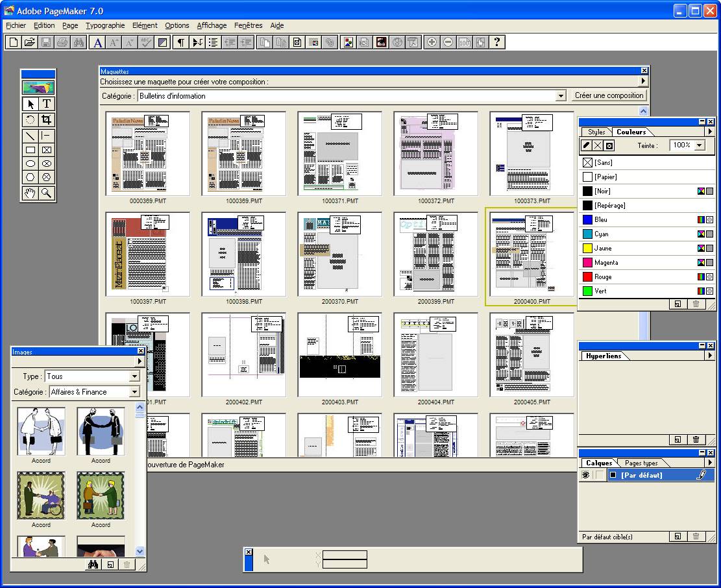Open a document via the Ouvrir toolbar icon
This screenshot has width=721, height=588.
coord(29,42)
